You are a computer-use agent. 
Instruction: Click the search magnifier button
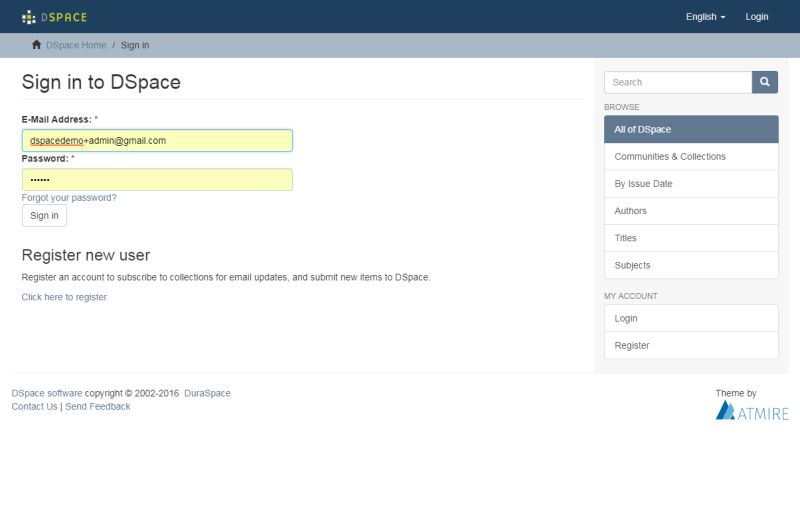pyautogui.click(x=764, y=82)
